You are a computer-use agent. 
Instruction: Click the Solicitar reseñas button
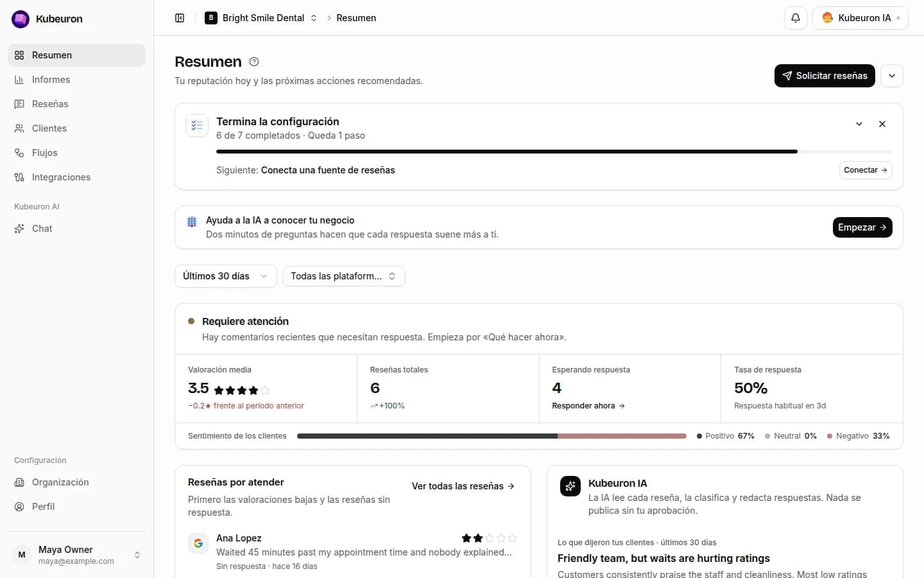825,76
